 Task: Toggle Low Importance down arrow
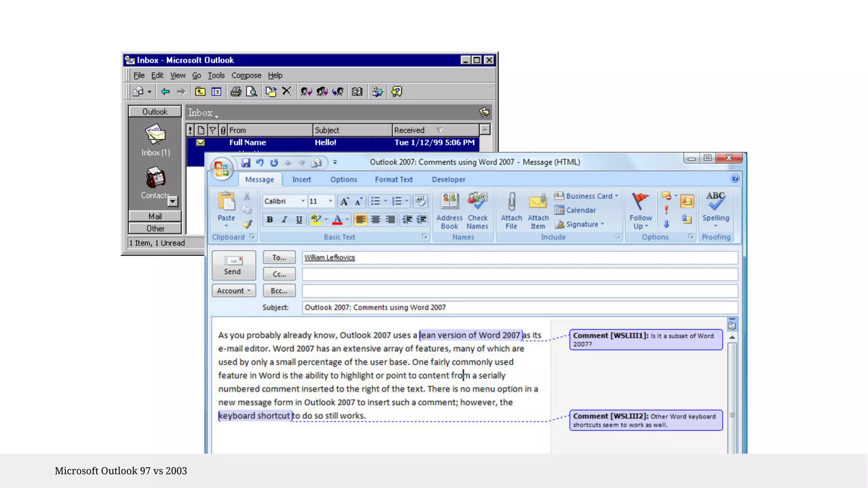[666, 224]
